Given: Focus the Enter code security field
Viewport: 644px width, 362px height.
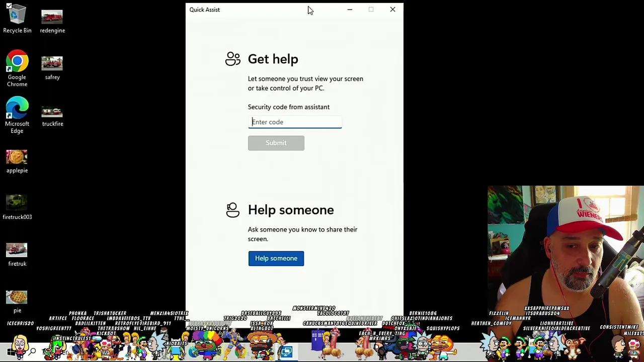Looking at the screenshot, I should point(295,122).
